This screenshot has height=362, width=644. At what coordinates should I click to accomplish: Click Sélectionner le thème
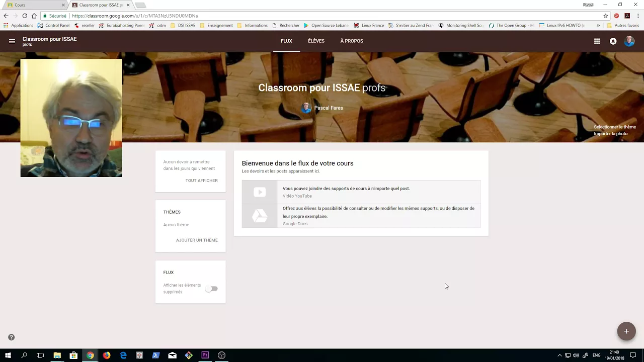[x=615, y=127]
